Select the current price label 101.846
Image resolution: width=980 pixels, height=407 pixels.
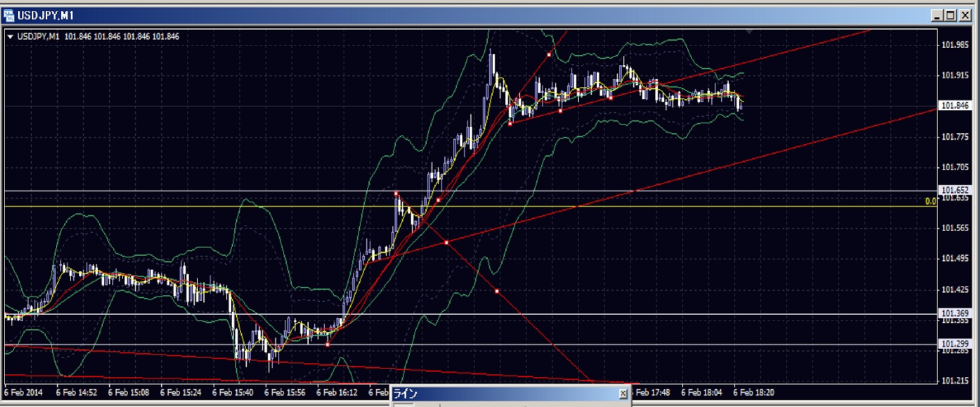(x=954, y=106)
